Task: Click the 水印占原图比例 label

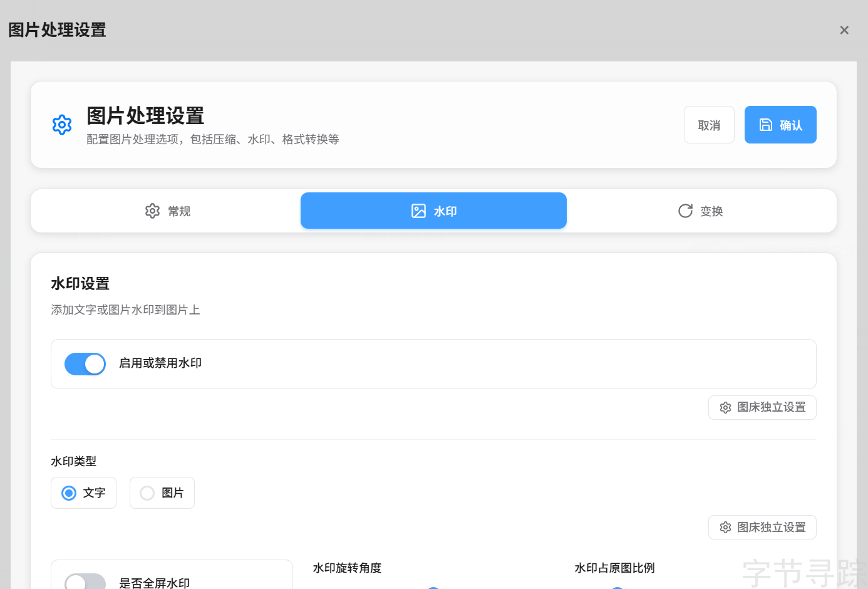Action: (x=614, y=568)
